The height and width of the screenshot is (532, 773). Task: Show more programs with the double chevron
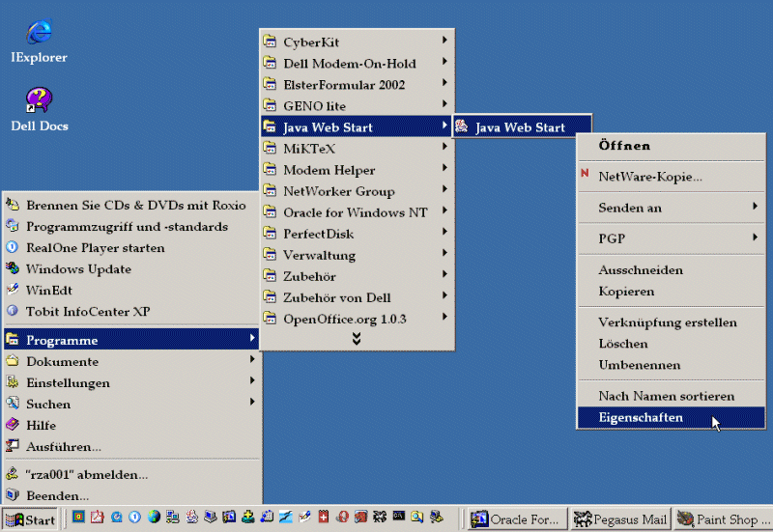(357, 338)
